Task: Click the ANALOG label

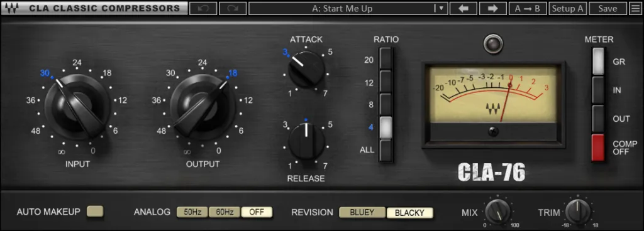Action: click(x=152, y=212)
